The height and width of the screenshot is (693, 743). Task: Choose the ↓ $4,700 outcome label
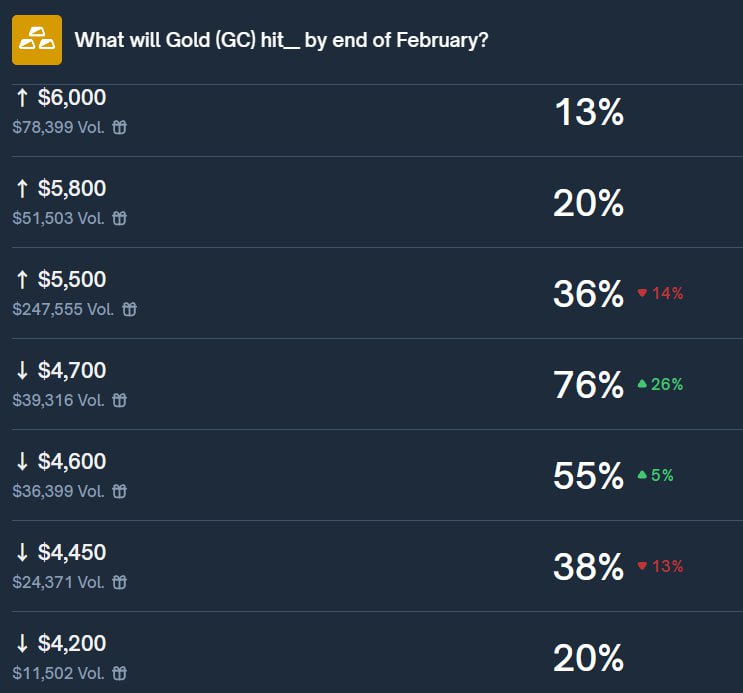click(x=61, y=370)
